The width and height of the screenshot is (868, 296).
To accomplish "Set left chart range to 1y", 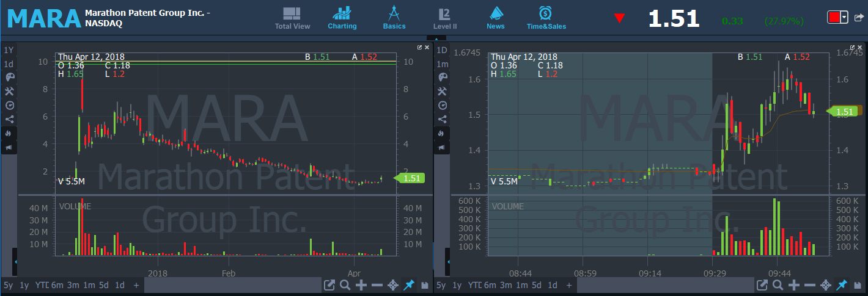I will (24, 285).
